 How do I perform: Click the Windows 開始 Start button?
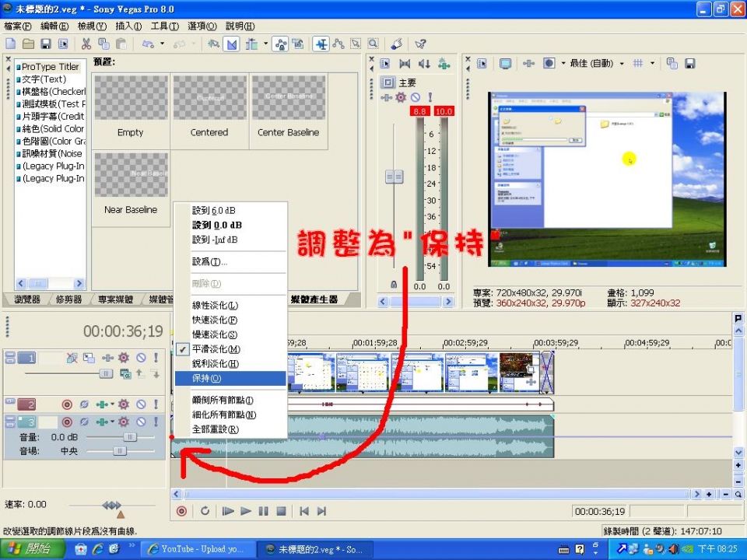[30, 549]
